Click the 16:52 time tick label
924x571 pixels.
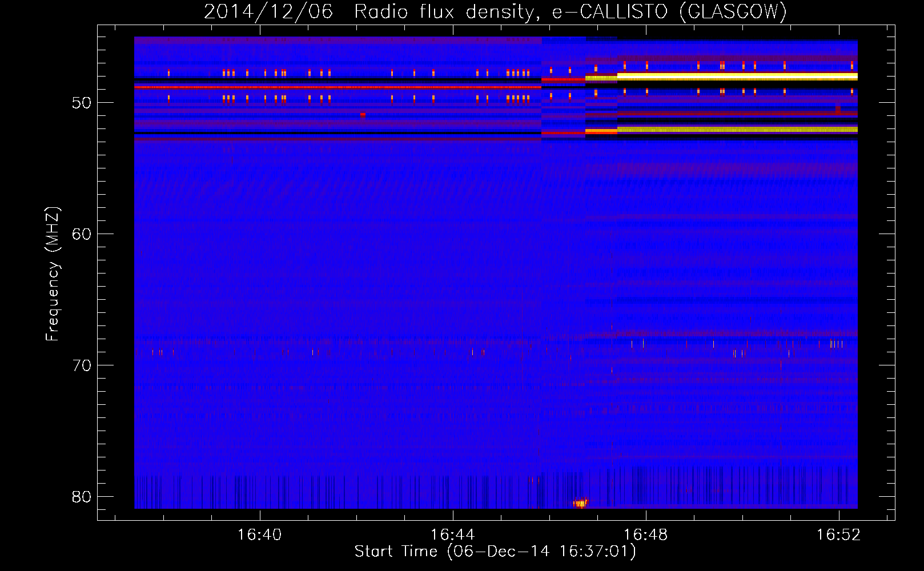(x=839, y=535)
